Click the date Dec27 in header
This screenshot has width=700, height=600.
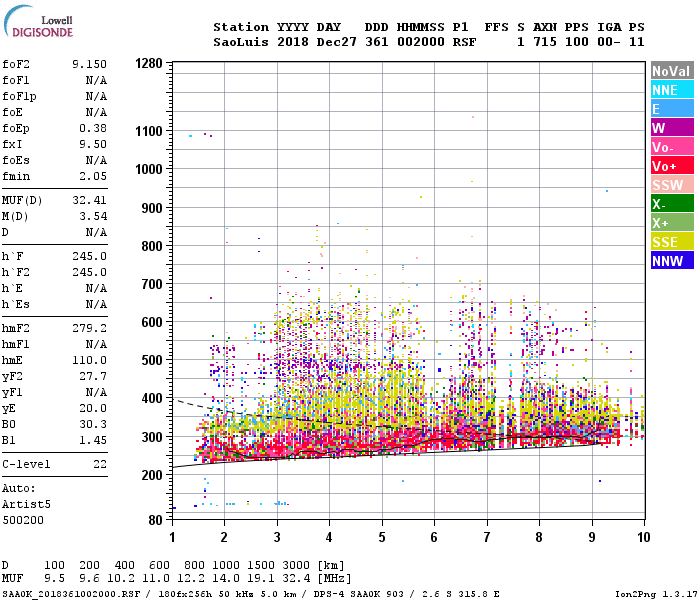pos(337,42)
